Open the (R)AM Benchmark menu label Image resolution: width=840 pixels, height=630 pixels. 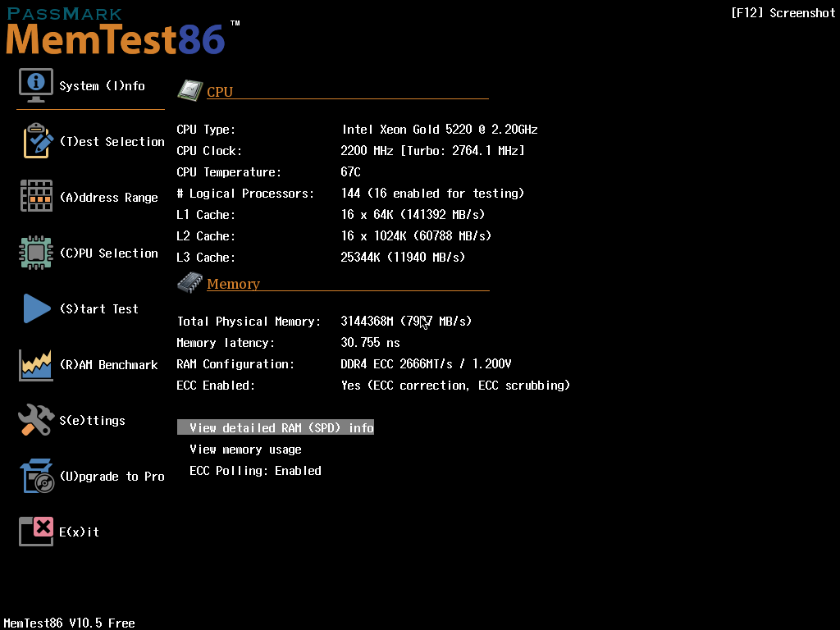pyautogui.click(x=109, y=365)
